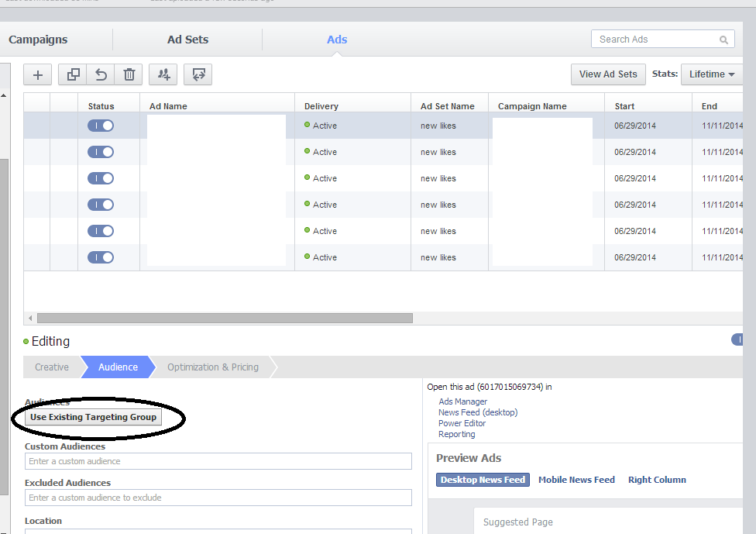Switch to the Ad Sets tab

coord(187,40)
